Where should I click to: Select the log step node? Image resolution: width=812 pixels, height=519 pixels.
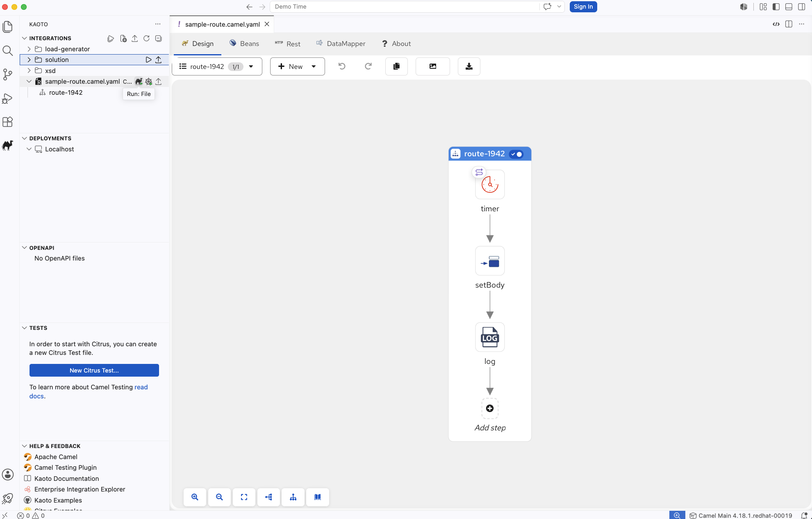(490, 337)
